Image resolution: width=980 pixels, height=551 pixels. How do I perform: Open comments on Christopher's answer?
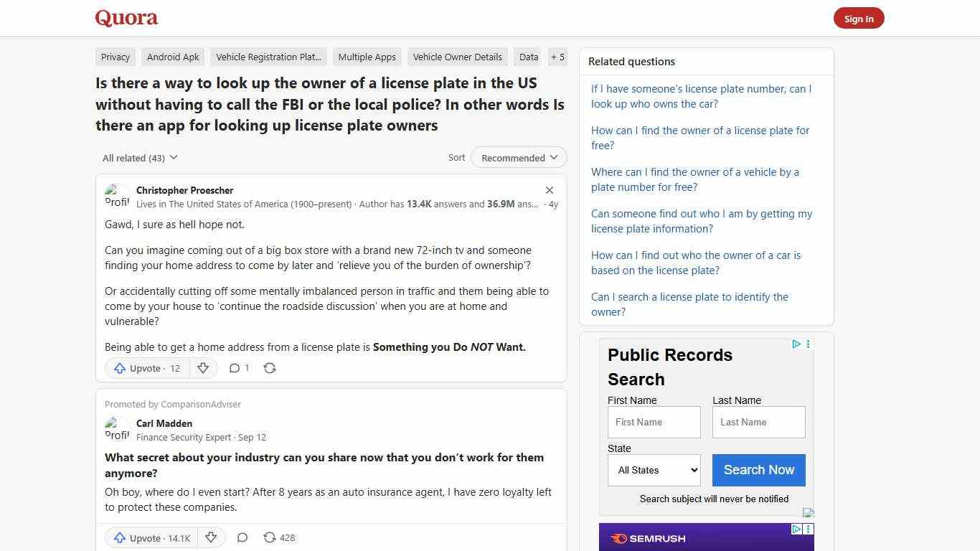pos(238,368)
